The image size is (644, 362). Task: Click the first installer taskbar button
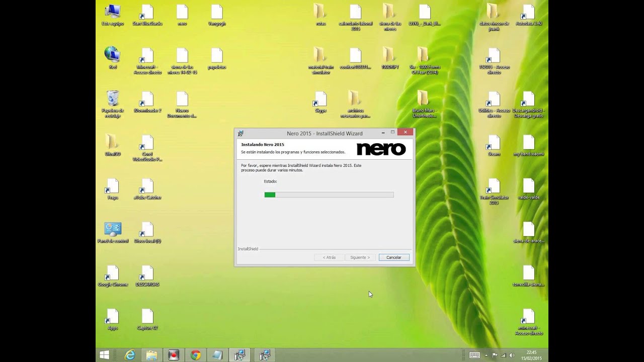(239, 355)
